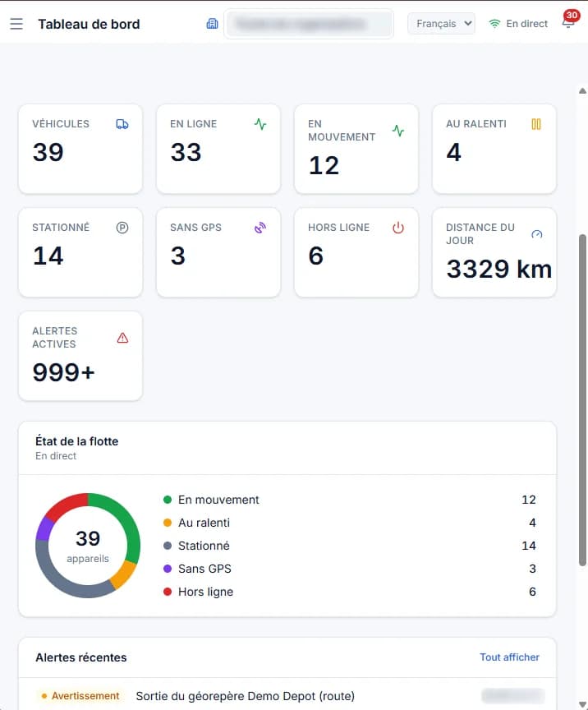Screen dimensions: 588x710
Task: Click the power icon on Hors ligne card
Action: click(x=398, y=228)
